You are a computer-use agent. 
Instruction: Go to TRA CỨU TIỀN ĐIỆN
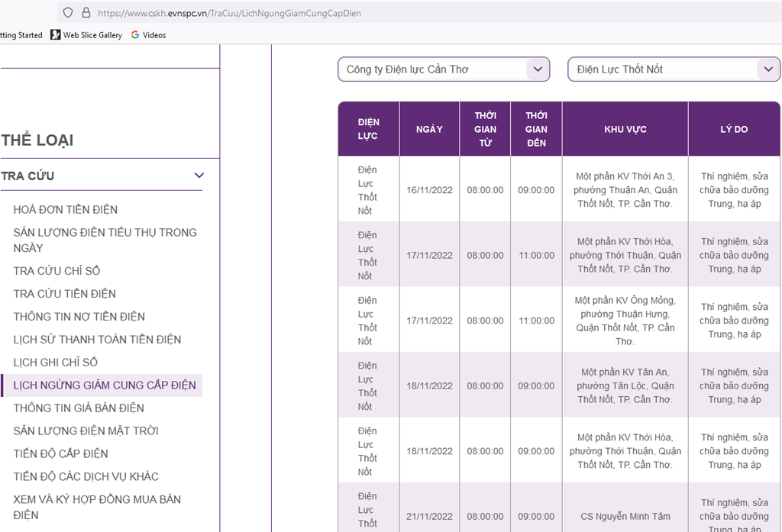click(x=65, y=294)
